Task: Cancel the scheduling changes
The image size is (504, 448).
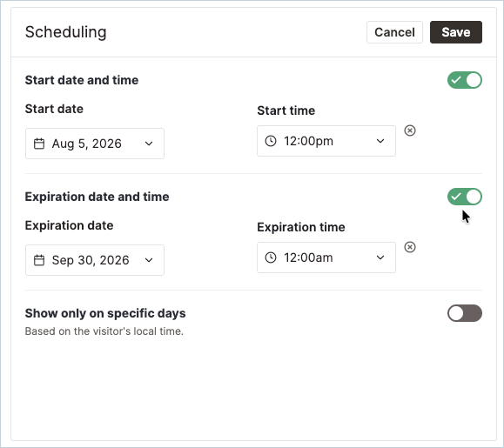Action: coord(394,32)
